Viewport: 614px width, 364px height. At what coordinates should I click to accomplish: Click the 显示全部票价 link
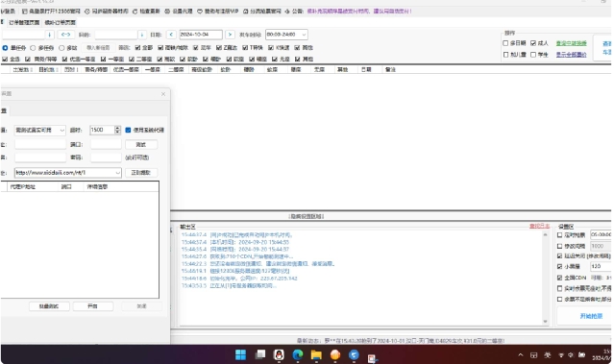coord(572,55)
